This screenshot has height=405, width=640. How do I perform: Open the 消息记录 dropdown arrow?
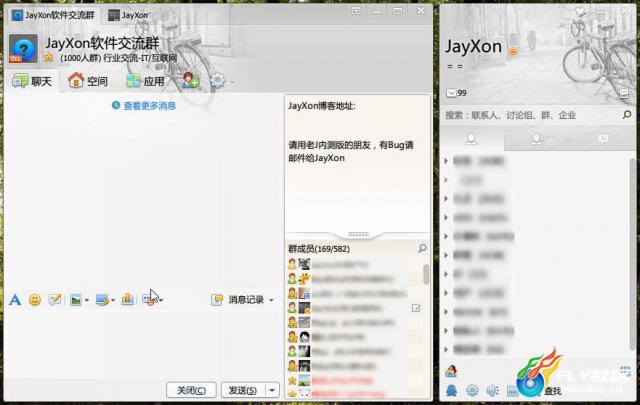(271, 300)
